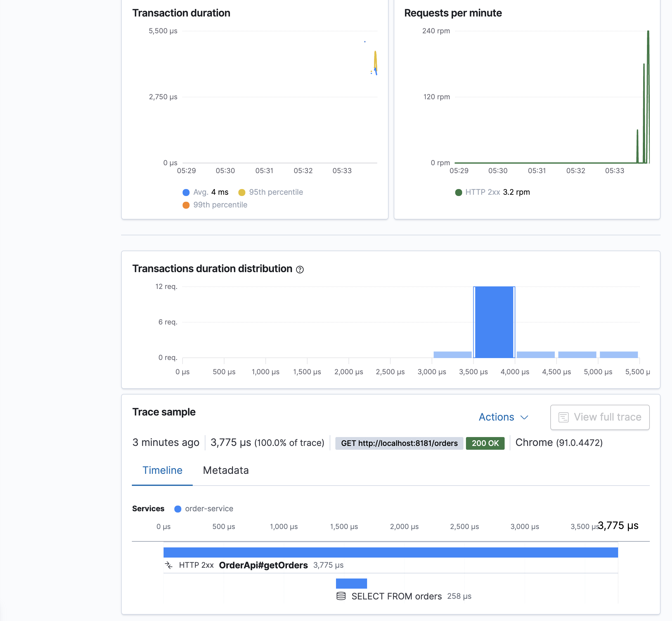Click the order-service blue color dot
The width and height of the screenshot is (672, 621).
pyautogui.click(x=178, y=509)
